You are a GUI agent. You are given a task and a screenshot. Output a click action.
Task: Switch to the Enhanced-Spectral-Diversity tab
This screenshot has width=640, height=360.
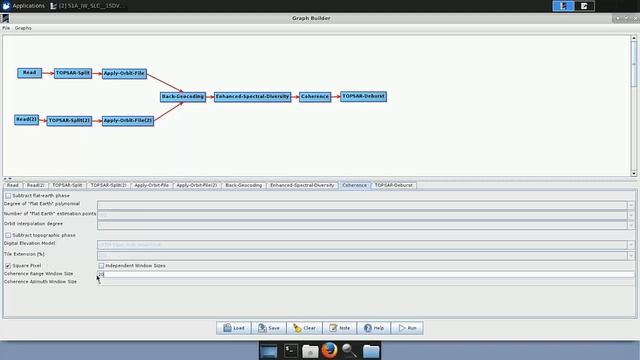click(x=302, y=185)
